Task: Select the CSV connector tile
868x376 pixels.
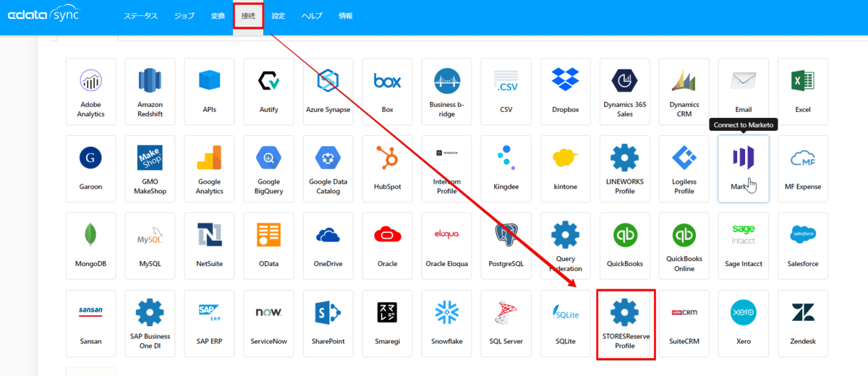Action: [506, 92]
